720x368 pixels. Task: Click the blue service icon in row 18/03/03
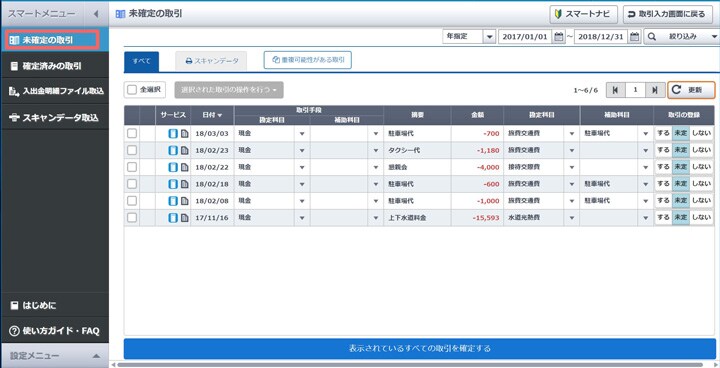[x=173, y=134]
